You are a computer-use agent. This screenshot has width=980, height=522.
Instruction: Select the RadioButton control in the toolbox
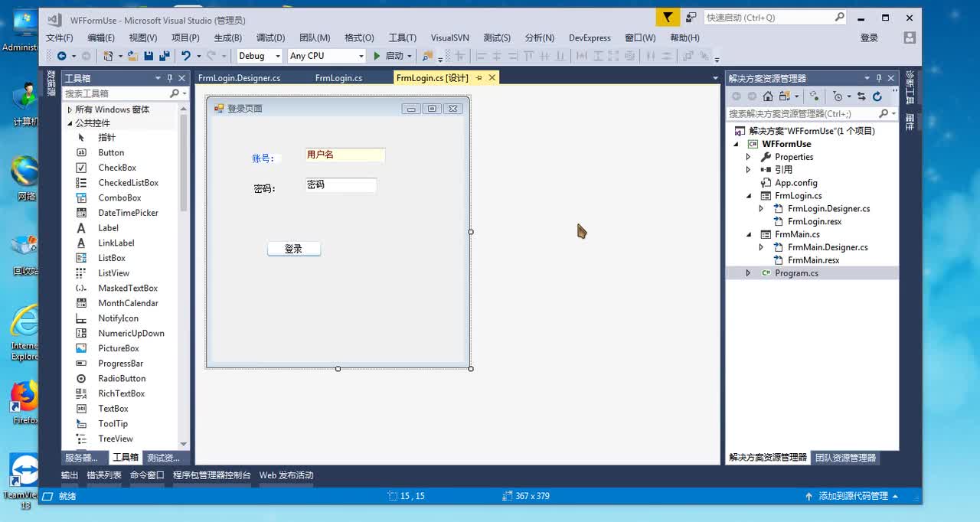coord(122,378)
